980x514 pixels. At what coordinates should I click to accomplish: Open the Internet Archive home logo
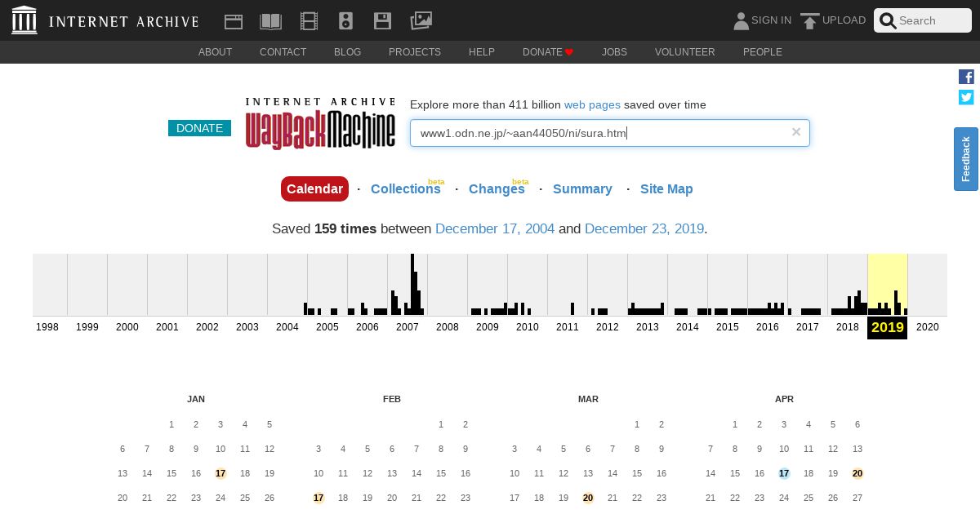(x=105, y=20)
